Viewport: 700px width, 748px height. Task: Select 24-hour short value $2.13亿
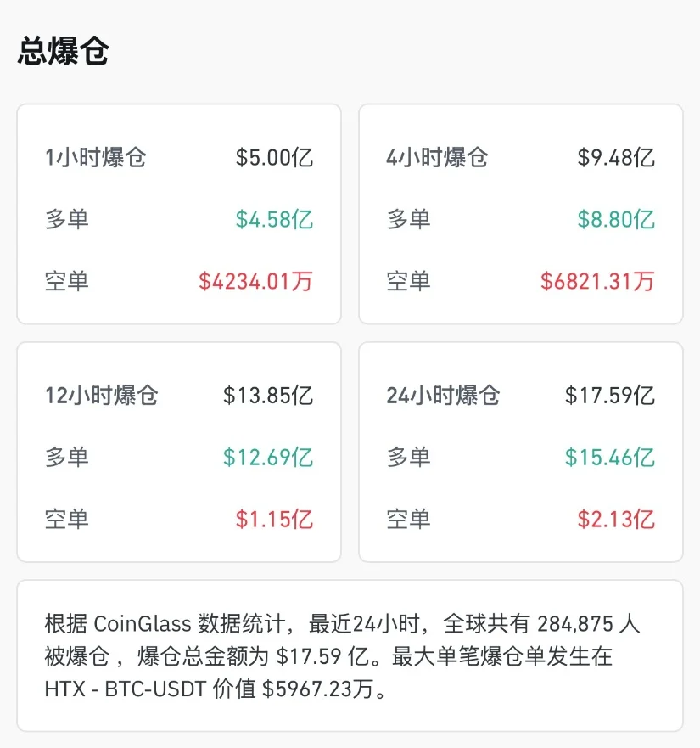click(x=616, y=519)
